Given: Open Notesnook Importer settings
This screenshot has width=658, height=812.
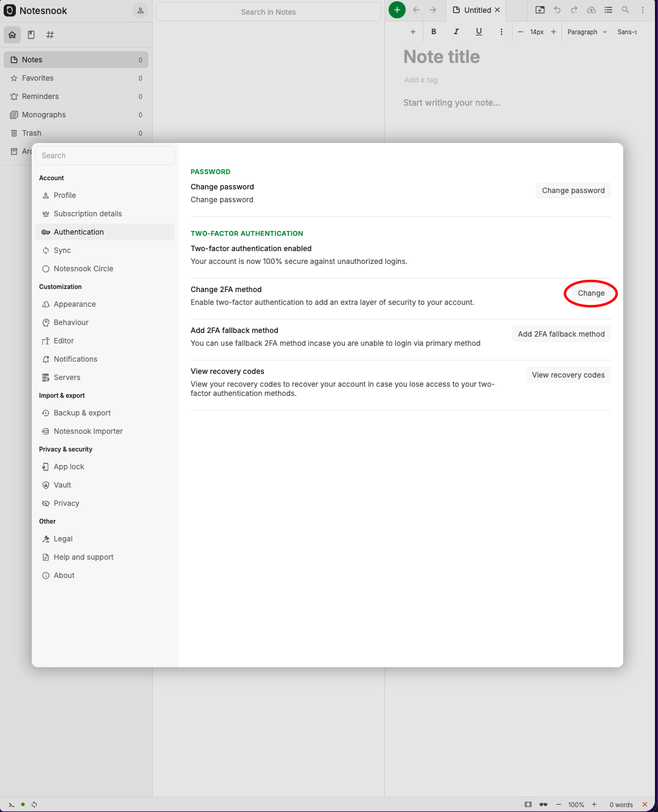Looking at the screenshot, I should click(105, 431).
